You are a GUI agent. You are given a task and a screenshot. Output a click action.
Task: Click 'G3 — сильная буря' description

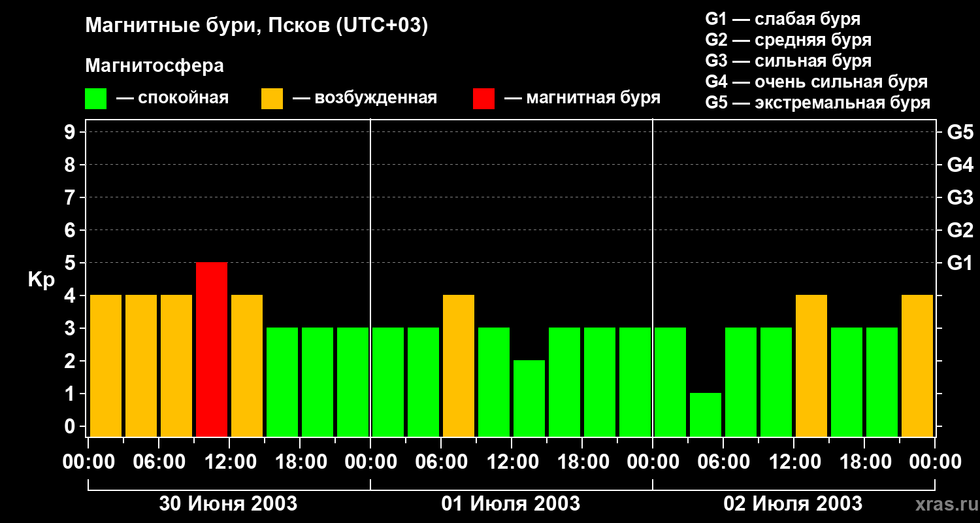(x=789, y=61)
